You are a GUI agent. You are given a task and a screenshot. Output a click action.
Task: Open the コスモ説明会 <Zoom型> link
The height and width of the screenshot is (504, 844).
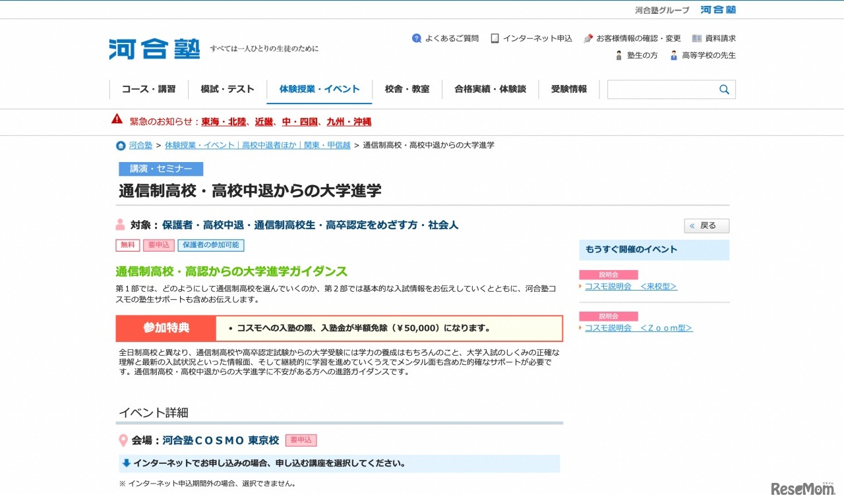pos(638,328)
